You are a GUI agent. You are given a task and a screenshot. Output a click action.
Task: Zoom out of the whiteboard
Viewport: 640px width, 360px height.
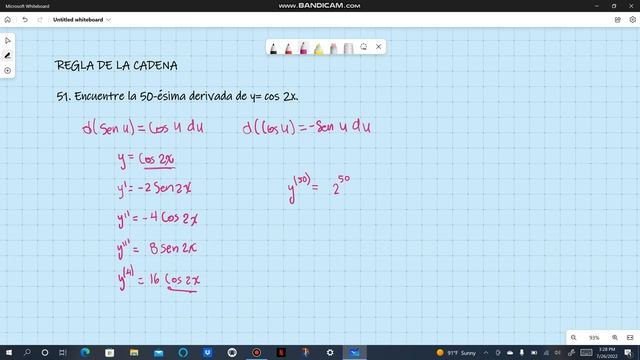pos(573,338)
